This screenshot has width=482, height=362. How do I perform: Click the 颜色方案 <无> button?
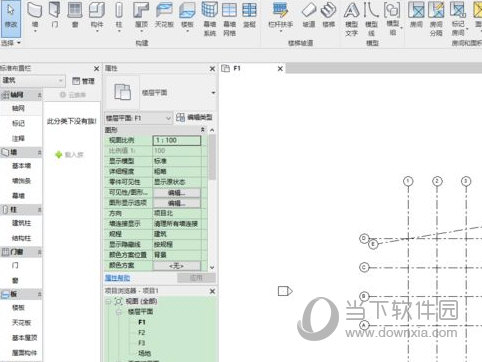tap(177, 266)
